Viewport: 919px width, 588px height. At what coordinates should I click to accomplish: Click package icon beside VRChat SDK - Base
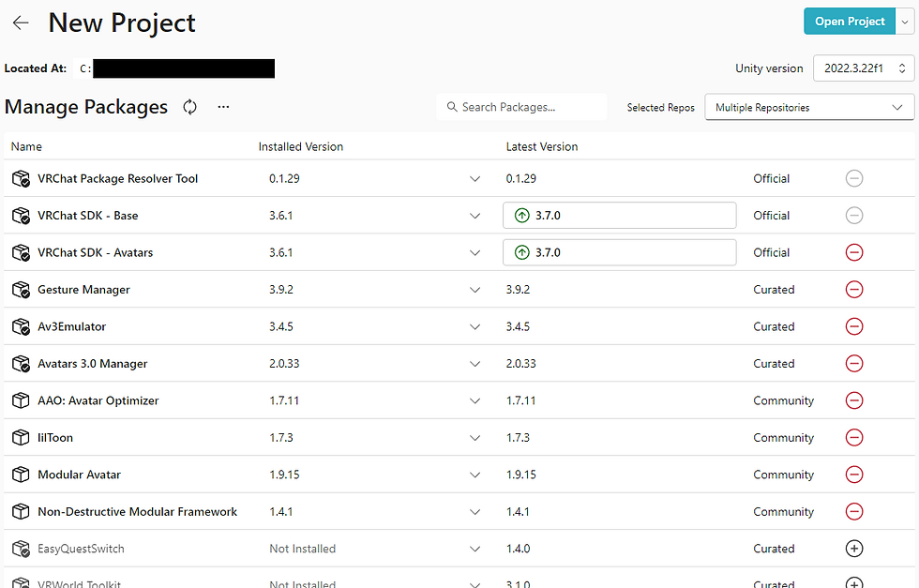pyautogui.click(x=21, y=216)
